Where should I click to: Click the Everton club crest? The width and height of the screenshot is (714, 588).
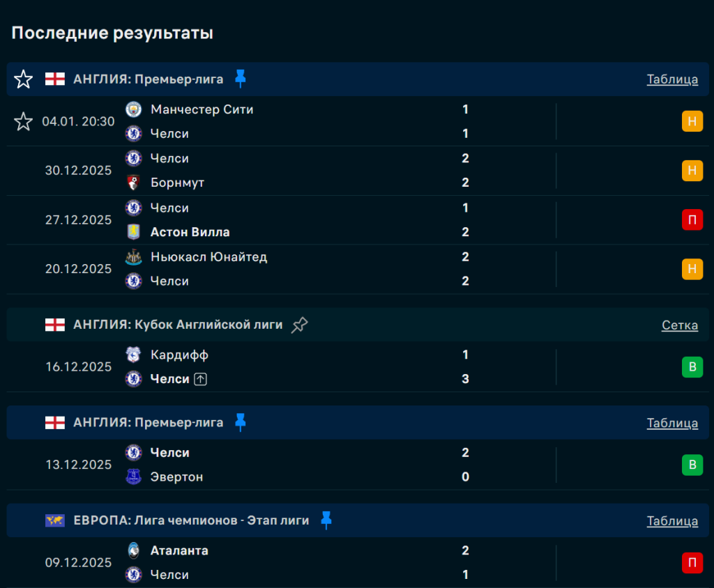coord(133,477)
